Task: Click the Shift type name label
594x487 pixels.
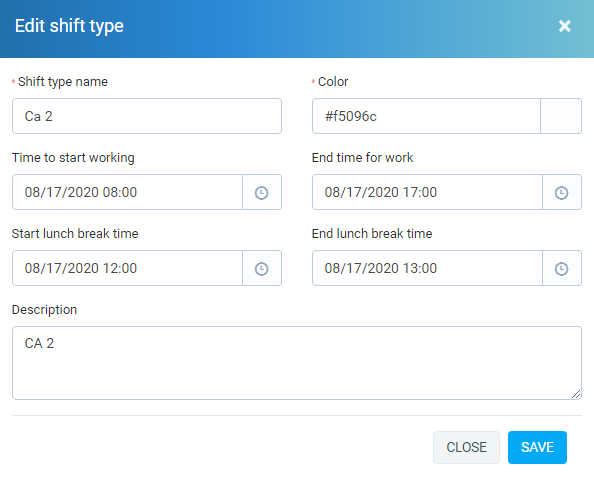Action: (x=63, y=82)
